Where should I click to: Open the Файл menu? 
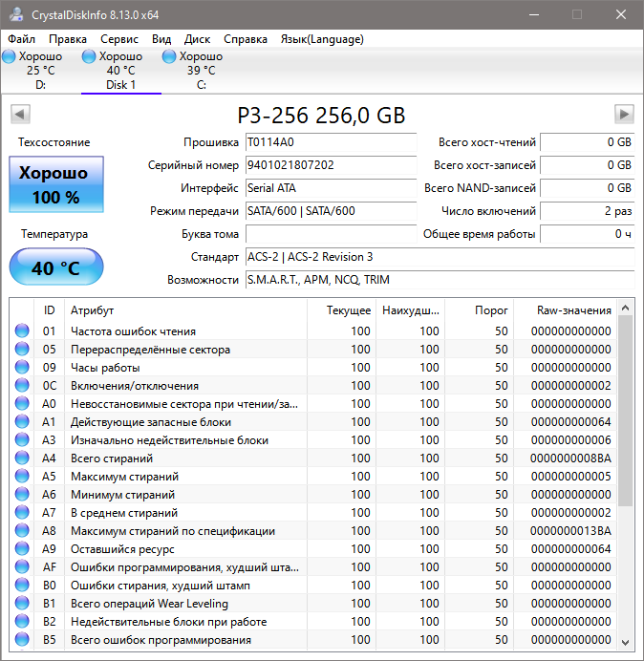(x=21, y=39)
